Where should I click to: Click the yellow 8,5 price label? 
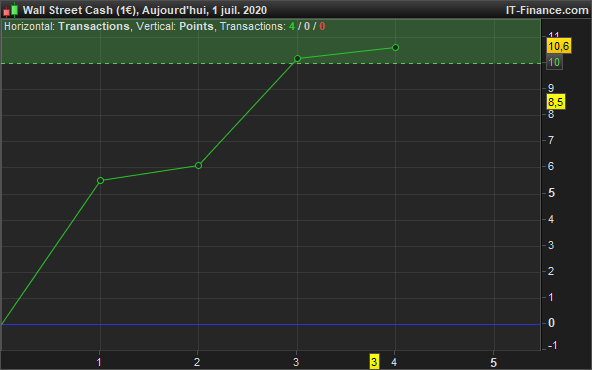click(556, 102)
